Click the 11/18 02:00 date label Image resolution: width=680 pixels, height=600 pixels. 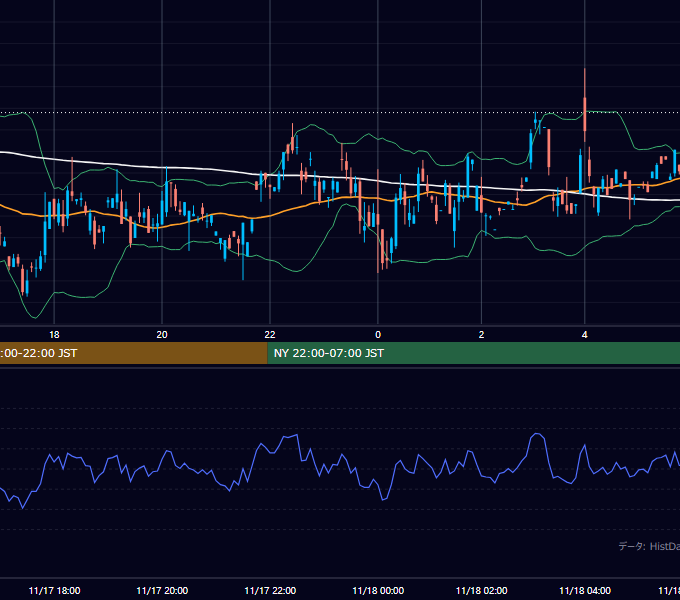(481, 590)
